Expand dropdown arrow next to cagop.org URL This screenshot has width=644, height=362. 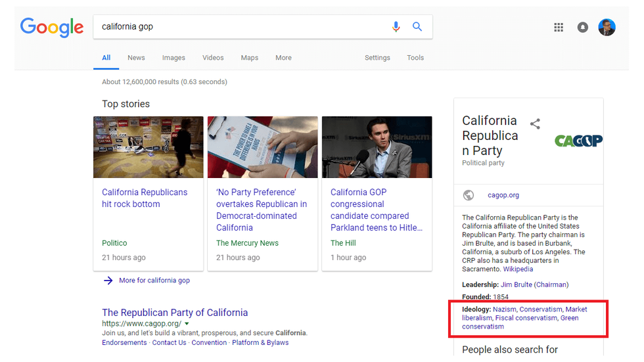pos(187,324)
